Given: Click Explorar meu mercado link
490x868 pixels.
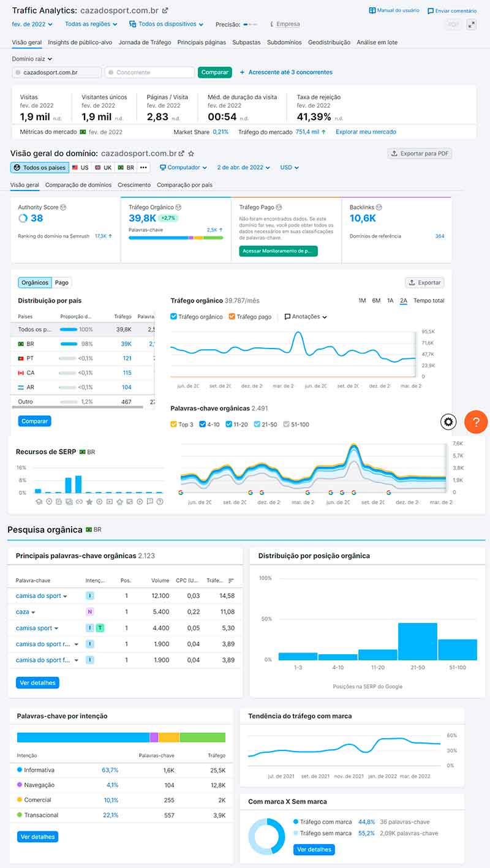Looking at the screenshot, I should tap(366, 132).
